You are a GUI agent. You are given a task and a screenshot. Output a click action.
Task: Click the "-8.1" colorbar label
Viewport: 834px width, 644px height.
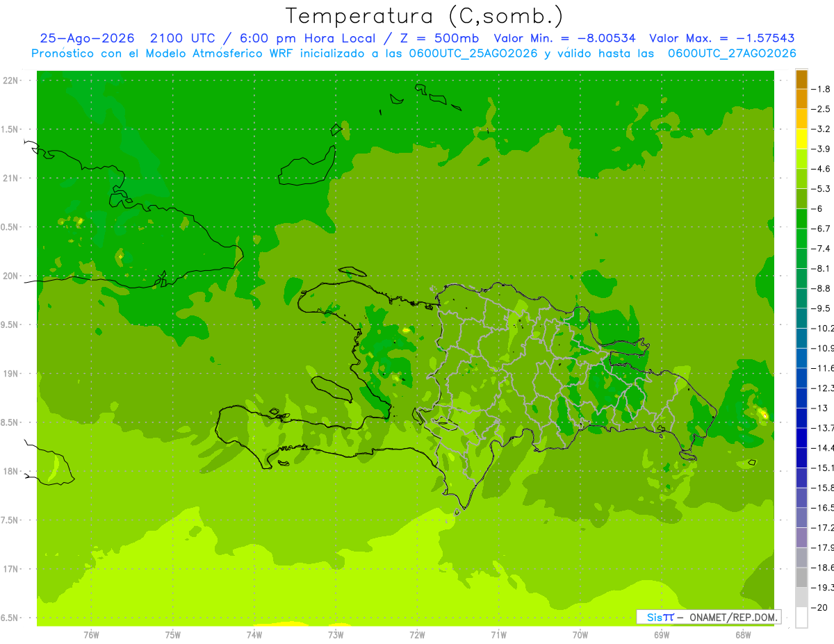[821, 269]
